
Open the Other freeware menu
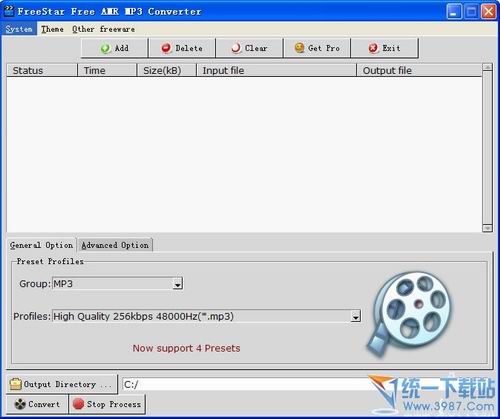point(103,29)
